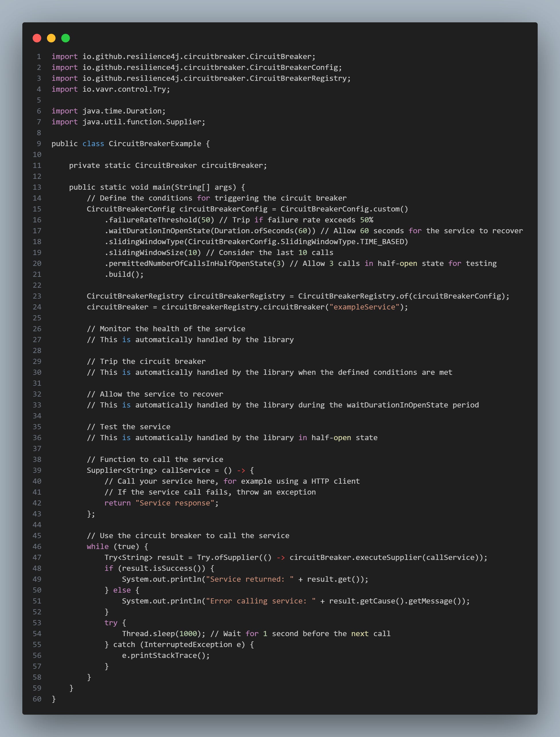This screenshot has width=560, height=737.
Task: Click the yellow minimize window dot
Action: point(51,38)
